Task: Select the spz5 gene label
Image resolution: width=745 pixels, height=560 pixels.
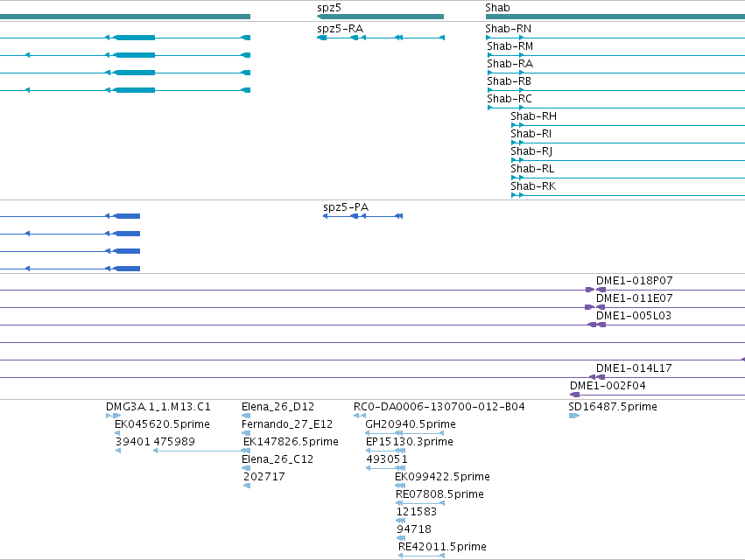Action: (x=329, y=8)
